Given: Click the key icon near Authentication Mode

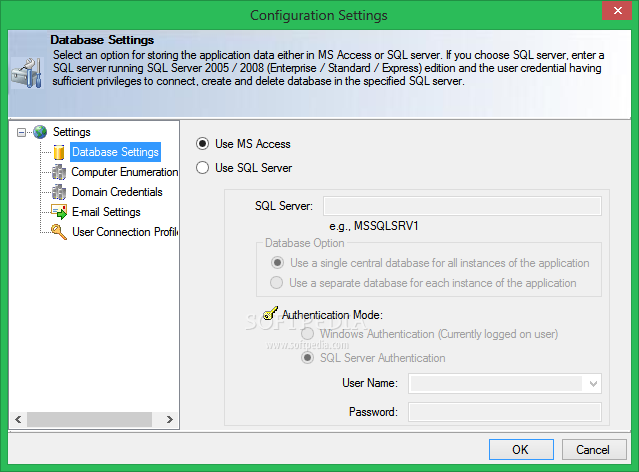Looking at the screenshot, I should pos(270,313).
